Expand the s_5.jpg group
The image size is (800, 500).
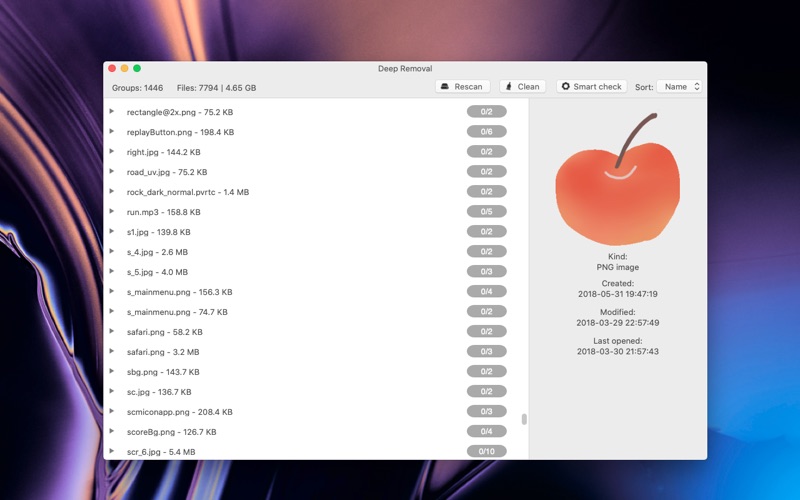pos(112,271)
